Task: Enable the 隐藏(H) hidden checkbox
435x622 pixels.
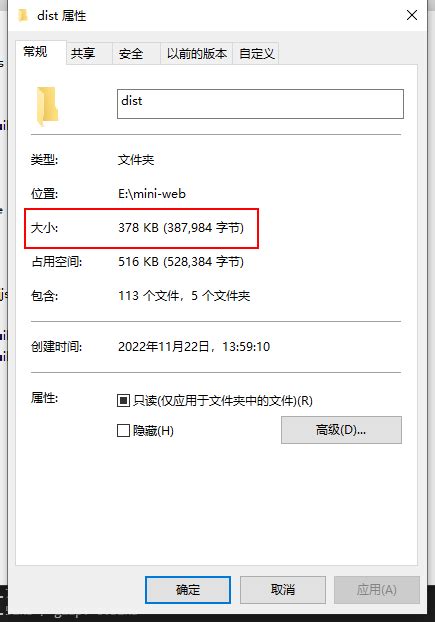Action: click(x=123, y=430)
